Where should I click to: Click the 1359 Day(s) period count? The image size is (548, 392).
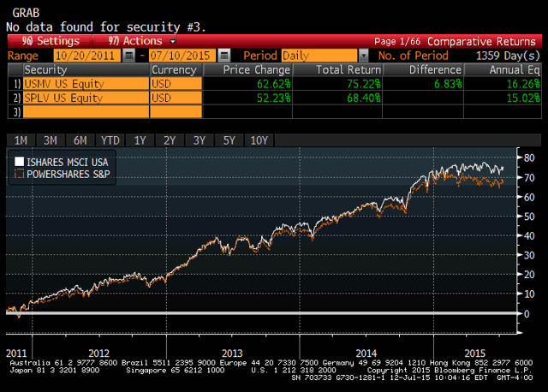pyautogui.click(x=508, y=56)
